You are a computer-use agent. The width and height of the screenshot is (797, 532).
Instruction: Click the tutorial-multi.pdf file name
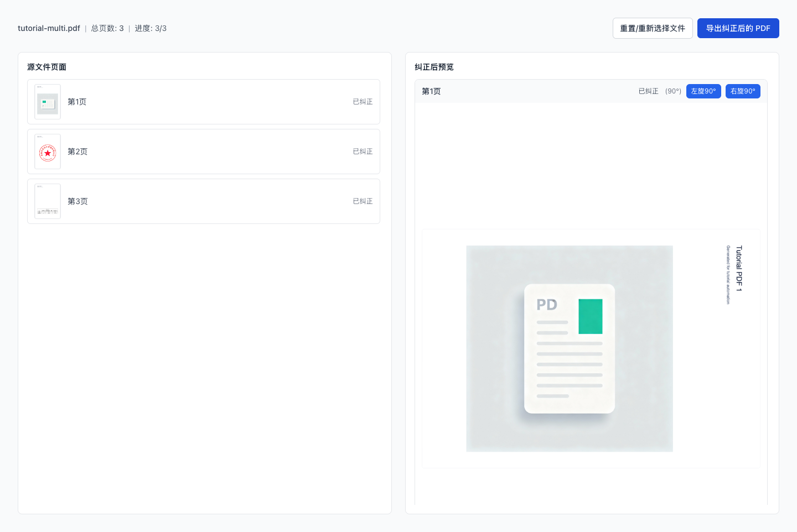click(x=49, y=28)
